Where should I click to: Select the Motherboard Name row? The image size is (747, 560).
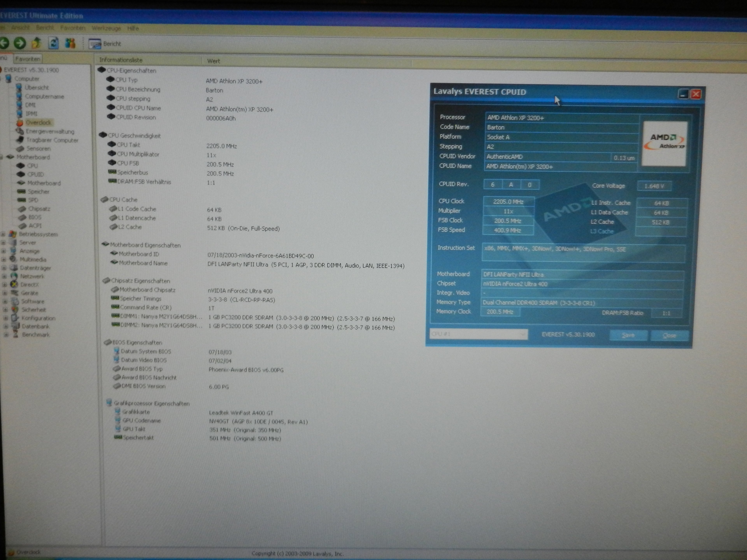(257, 264)
